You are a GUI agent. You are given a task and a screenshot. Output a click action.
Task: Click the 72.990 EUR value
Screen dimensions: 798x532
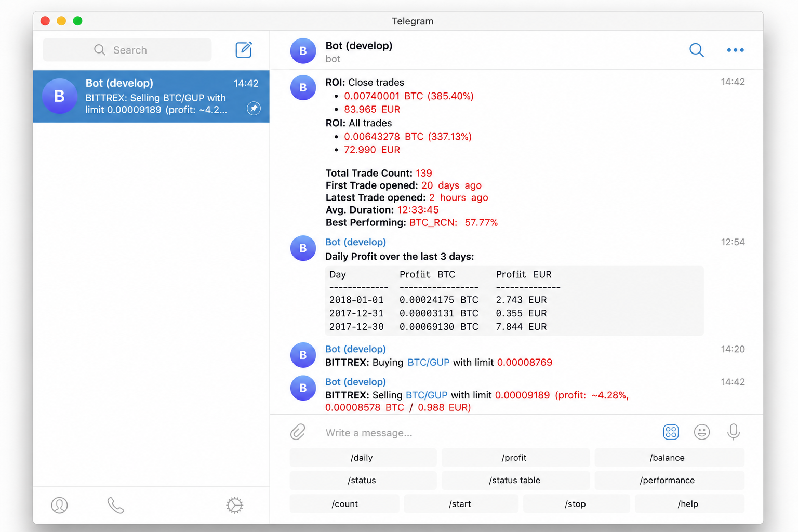coord(372,150)
